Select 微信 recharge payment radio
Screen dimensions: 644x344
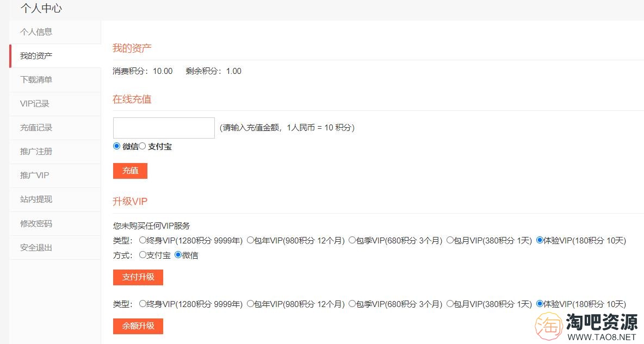116,146
